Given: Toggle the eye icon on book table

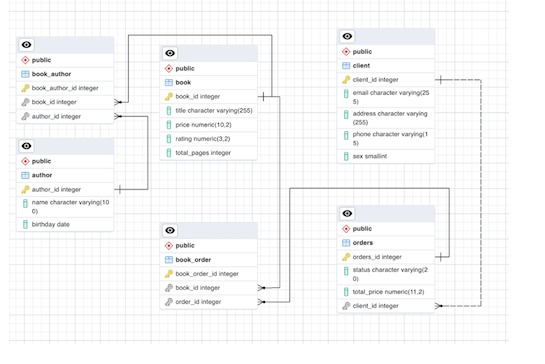Looking at the screenshot, I should point(170,53).
